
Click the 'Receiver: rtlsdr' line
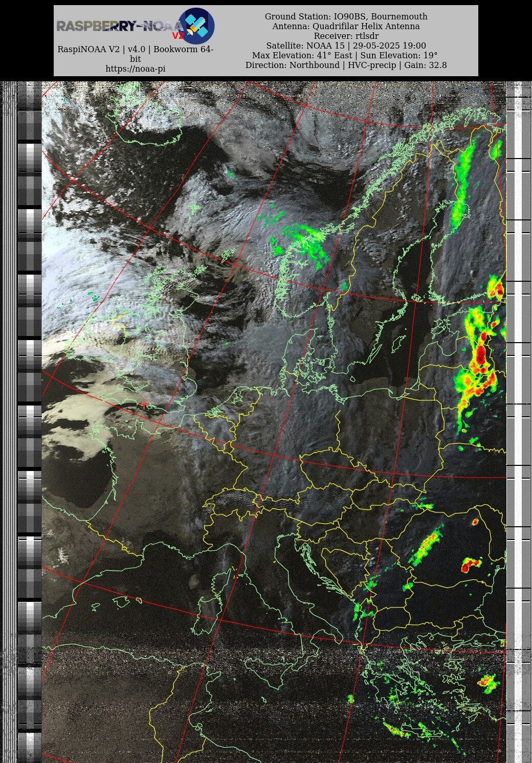click(x=346, y=36)
